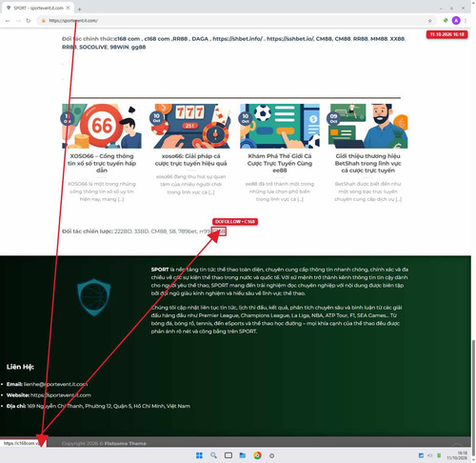Open the 222BD strategic partner link
Screen dimensions: 476x463
click(x=123, y=231)
